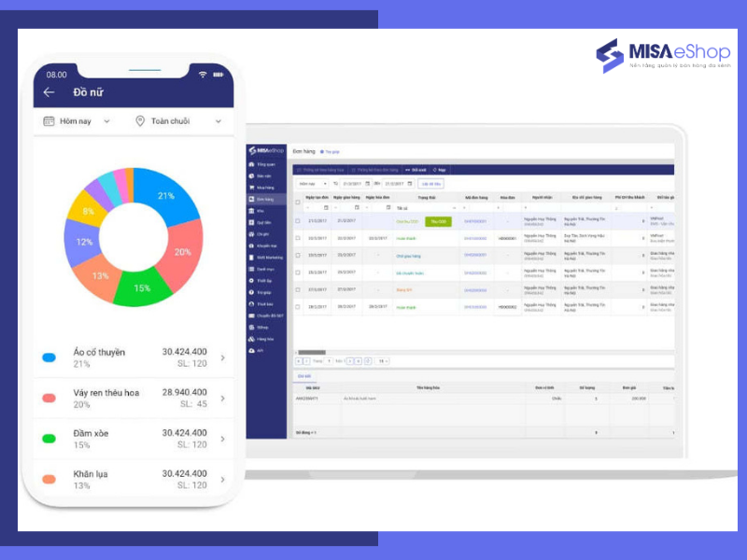Image resolution: width=747 pixels, height=560 pixels.
Task: Open the gear settings sidebar icon
Action: click(251, 281)
